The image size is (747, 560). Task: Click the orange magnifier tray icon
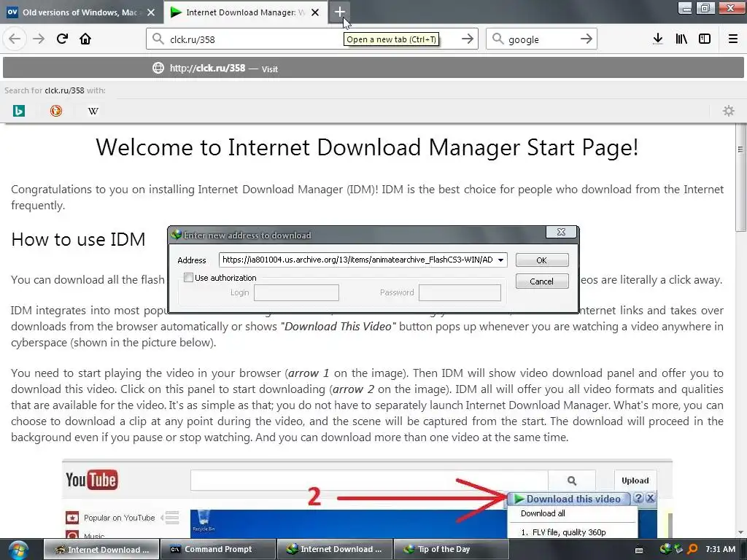[692, 549]
